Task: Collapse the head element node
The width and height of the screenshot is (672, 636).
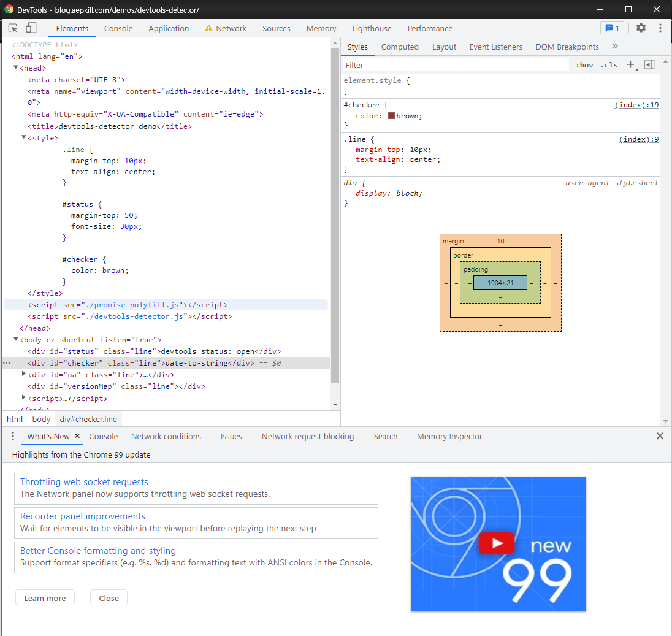Action: pyautogui.click(x=16, y=67)
